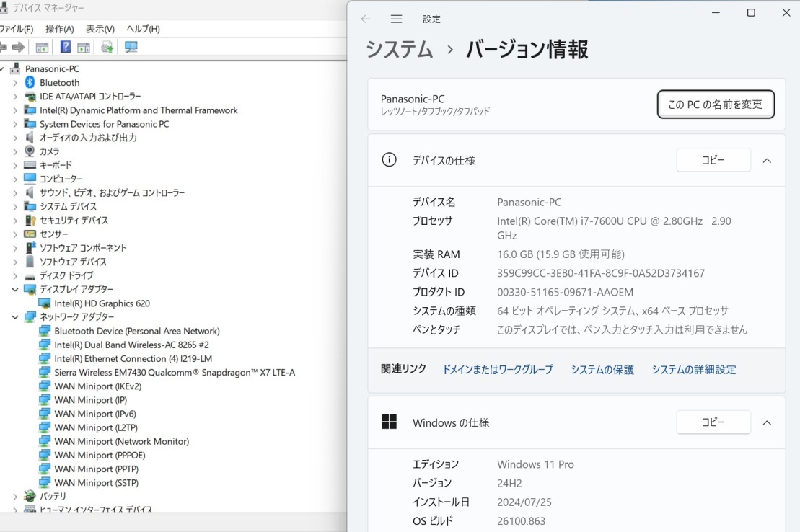Select WAN Miniport (SSTP)
The image size is (800, 532).
point(97,482)
